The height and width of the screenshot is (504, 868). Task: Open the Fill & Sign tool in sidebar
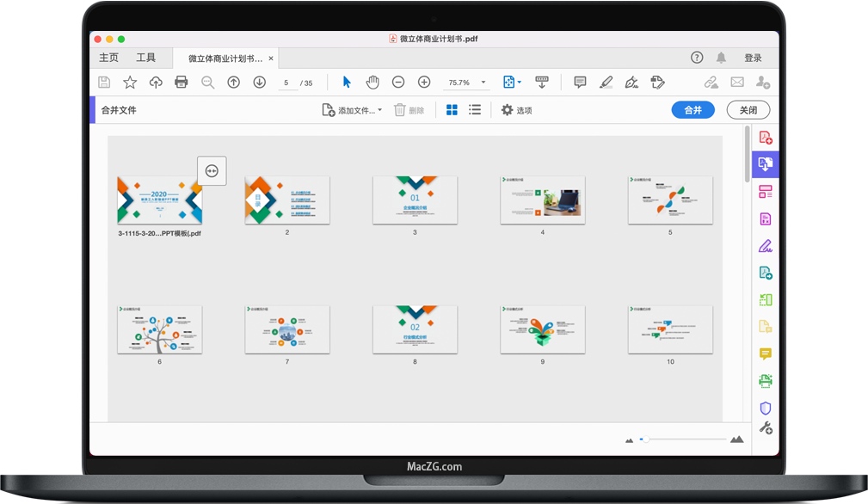pos(765,246)
